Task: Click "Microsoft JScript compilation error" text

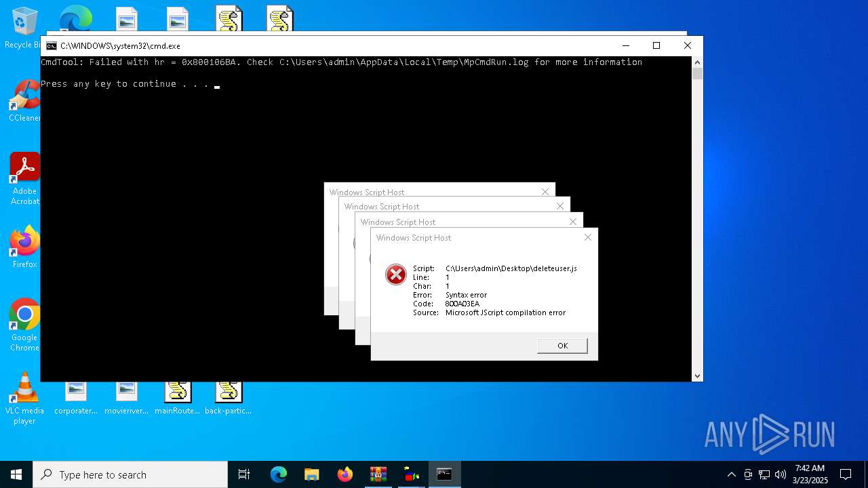Action: point(505,312)
